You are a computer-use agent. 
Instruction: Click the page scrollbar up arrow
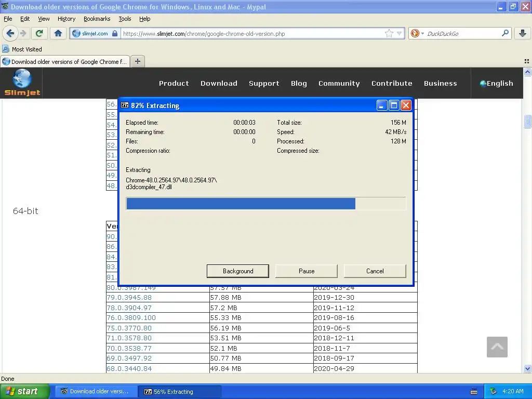(527, 72)
